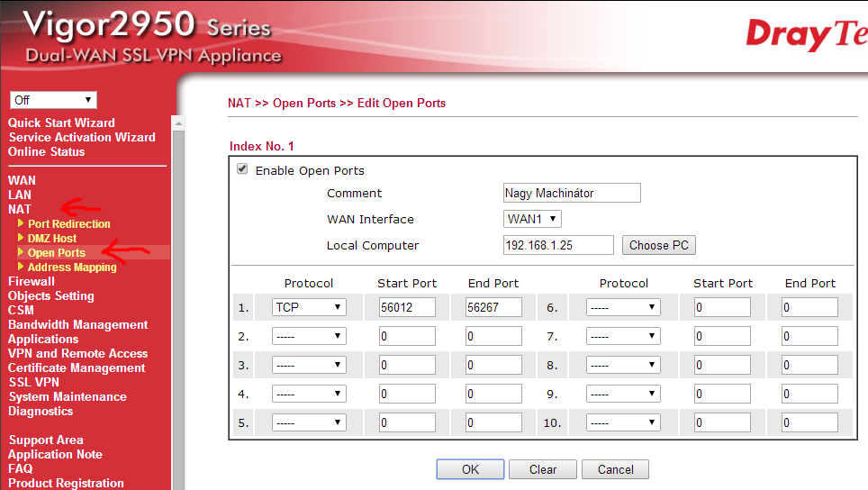The image size is (868, 490).
Task: Select Open Ports in NAT submenu
Action: tap(57, 252)
